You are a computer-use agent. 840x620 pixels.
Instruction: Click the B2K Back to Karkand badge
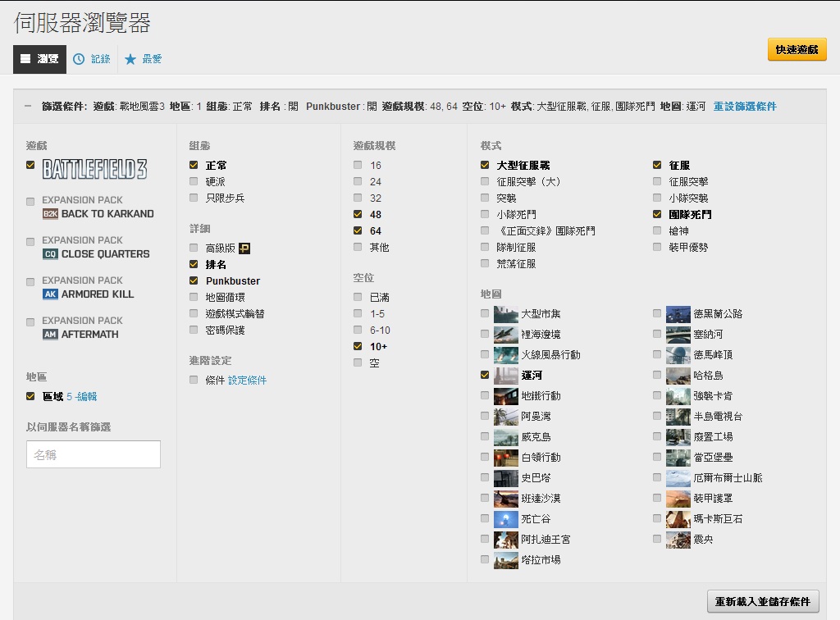(50, 214)
